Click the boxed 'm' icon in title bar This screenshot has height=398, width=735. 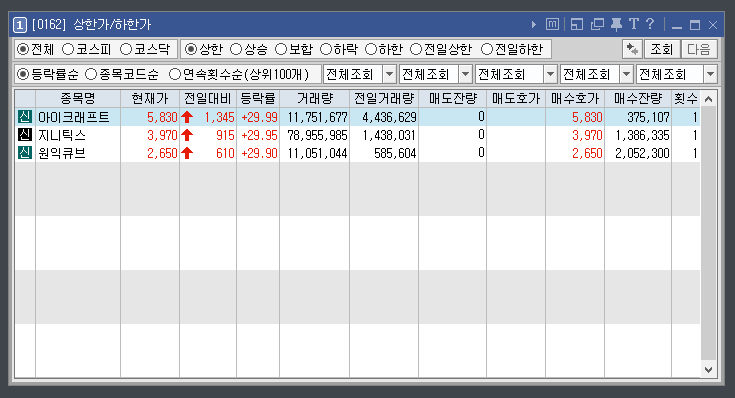tap(552, 24)
